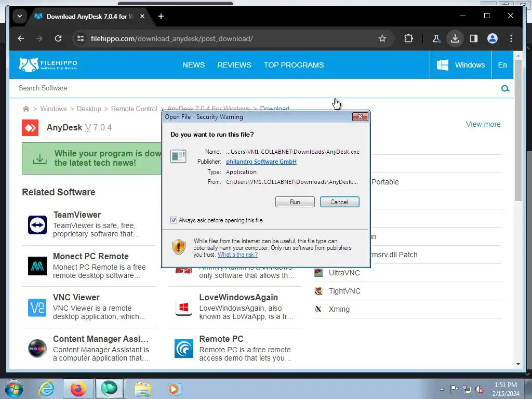Image resolution: width=532 pixels, height=399 pixels.
Task: Close the Download AnyDesk tab
Action: click(x=142, y=16)
